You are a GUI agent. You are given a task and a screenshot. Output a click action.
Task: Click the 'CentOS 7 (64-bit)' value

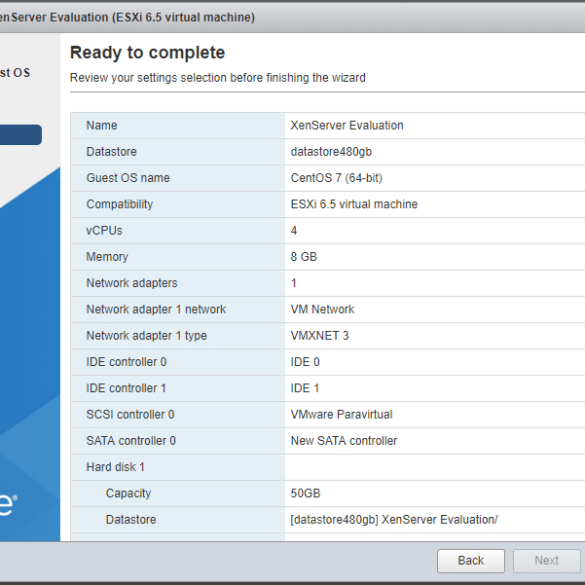[337, 178]
